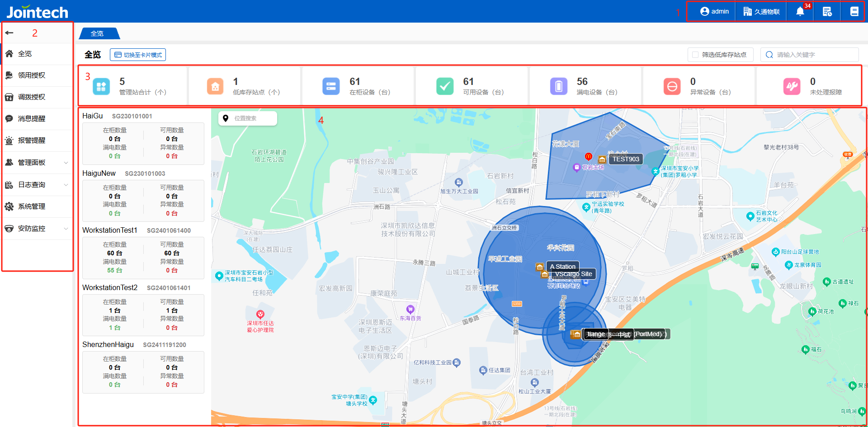The height and width of the screenshot is (427, 868).
Task: Click the document icon at top-right corner
Action: [x=854, y=11]
